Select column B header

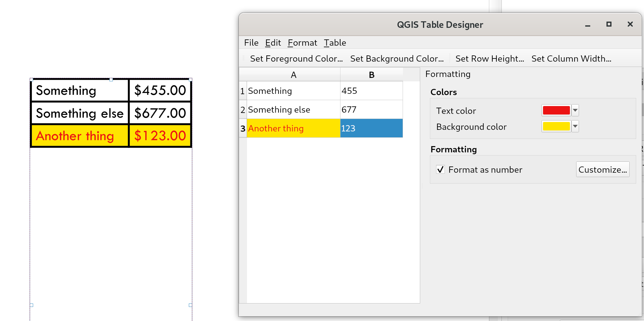(371, 75)
